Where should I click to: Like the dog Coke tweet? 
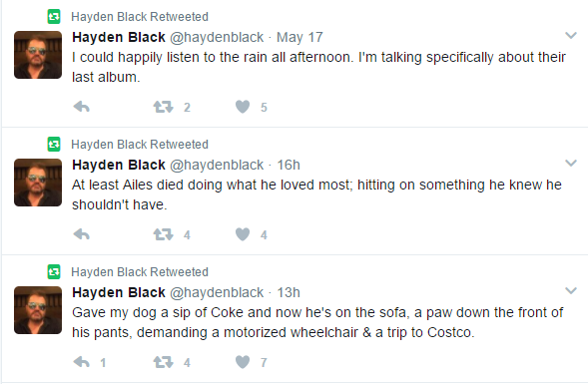click(x=243, y=362)
